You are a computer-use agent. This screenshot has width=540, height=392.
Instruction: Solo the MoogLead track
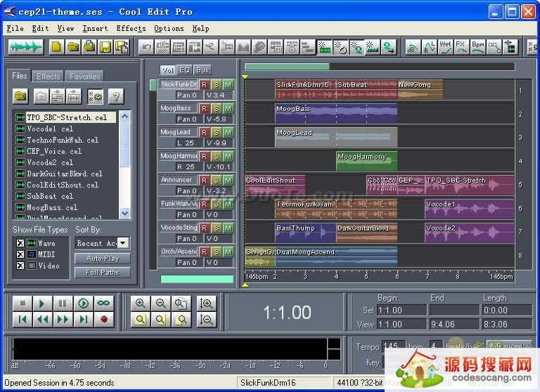216,132
